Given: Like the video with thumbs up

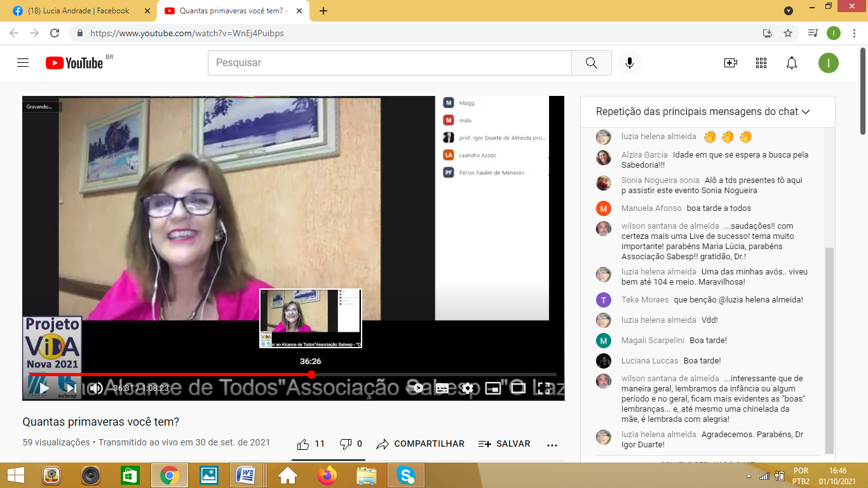Looking at the screenshot, I should pyautogui.click(x=311, y=444).
